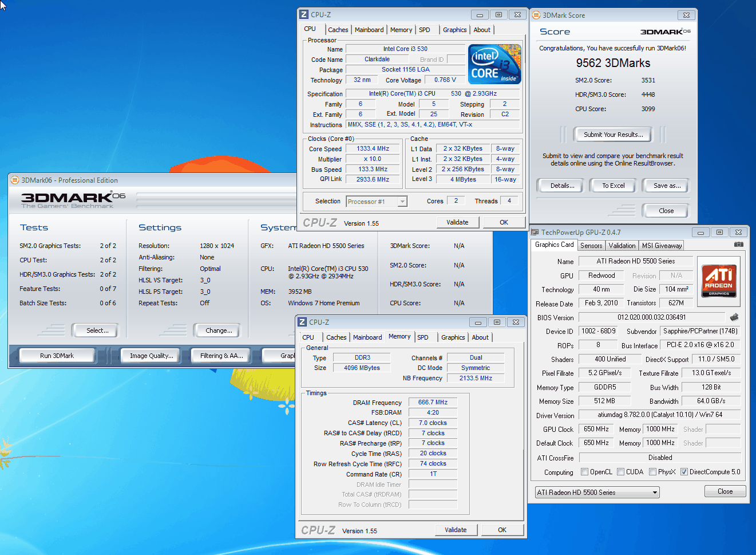
Task: Click the Z icon of lower CPU-Z Memory window
Action: coord(302,322)
